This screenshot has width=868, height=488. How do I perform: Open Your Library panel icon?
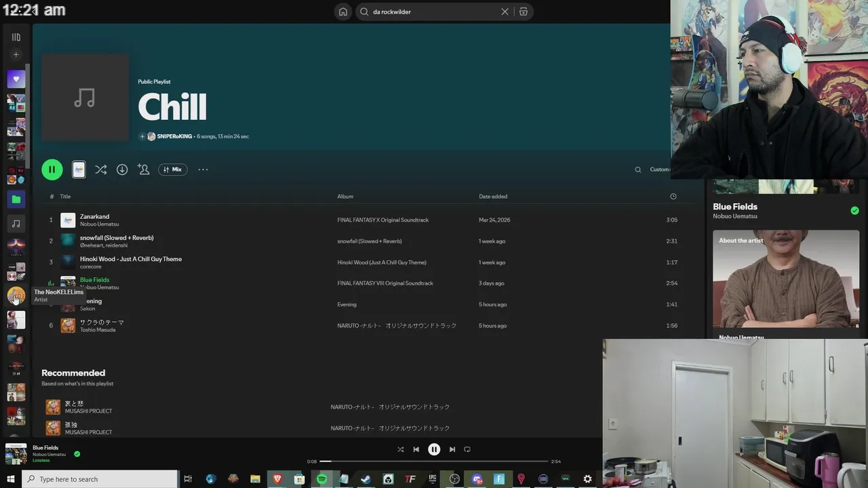click(16, 37)
